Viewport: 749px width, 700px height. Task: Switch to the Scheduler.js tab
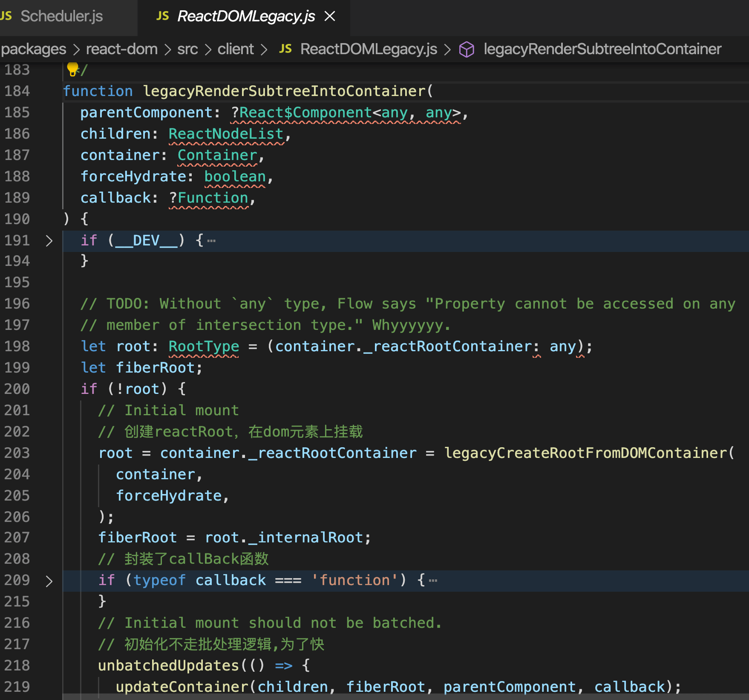(61, 16)
